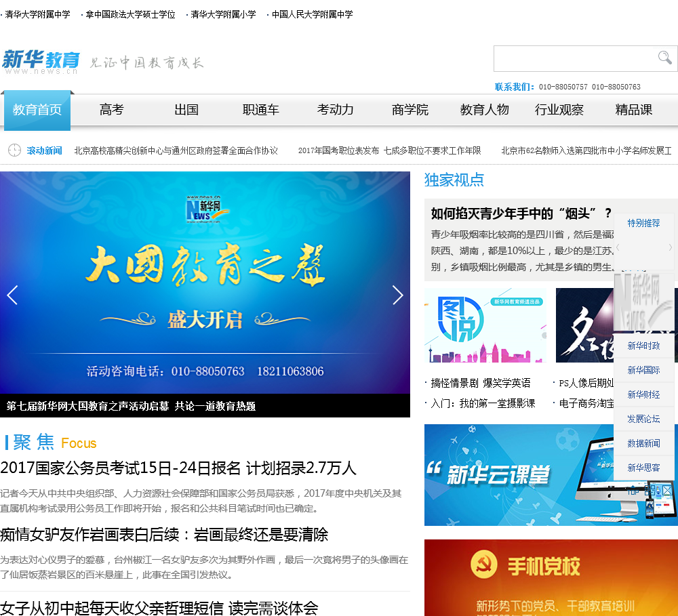Screen dimensions: 678x616
Task: Open the caption 第七届新华网大国教育之声活动启幕
Action: coord(131,406)
